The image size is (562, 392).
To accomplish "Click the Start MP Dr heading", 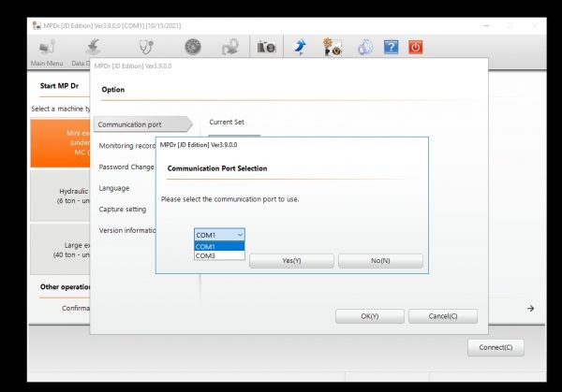I will tap(59, 85).
